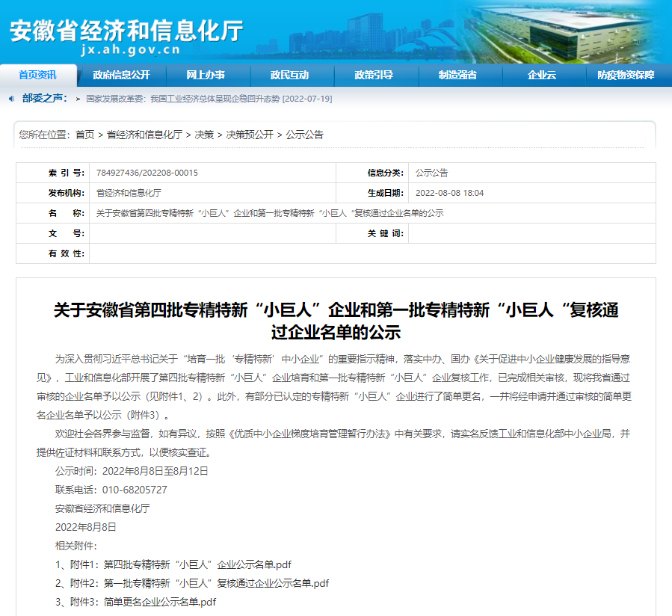Click the small arrow bullet before the news headline

tap(78, 99)
